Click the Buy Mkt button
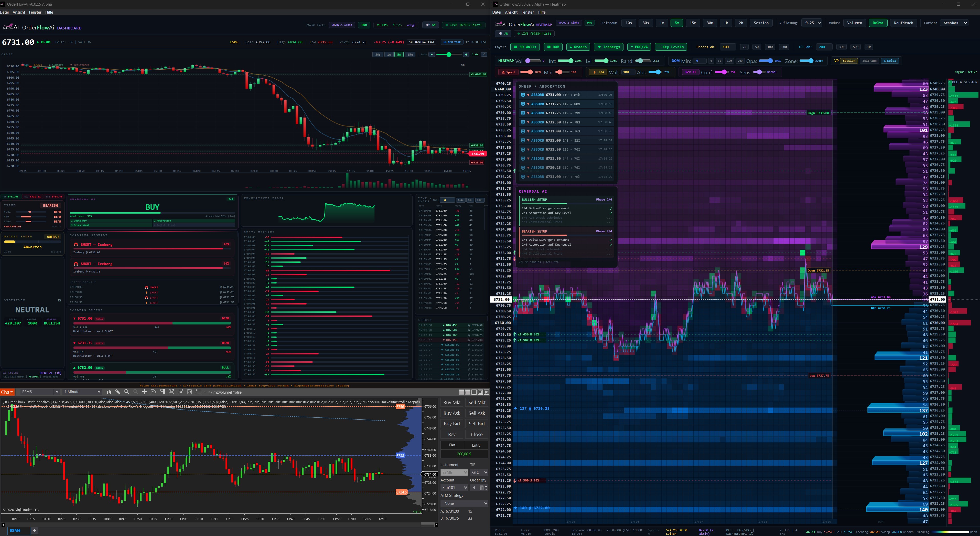The width and height of the screenshot is (980, 536). 452,402
